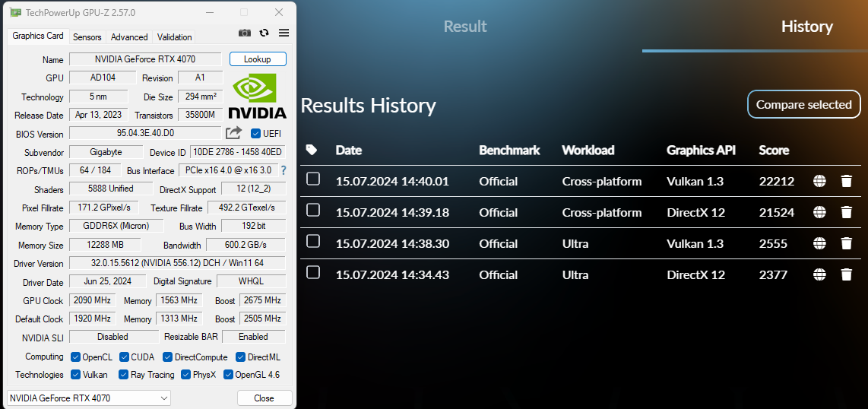Click the Subvendor Gigabyte field
868x409 pixels.
106,152
